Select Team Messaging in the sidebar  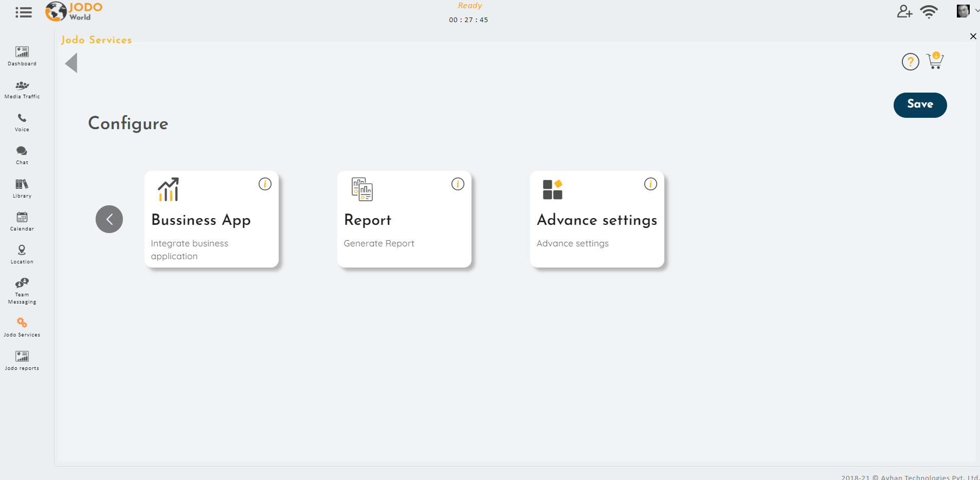(22, 290)
